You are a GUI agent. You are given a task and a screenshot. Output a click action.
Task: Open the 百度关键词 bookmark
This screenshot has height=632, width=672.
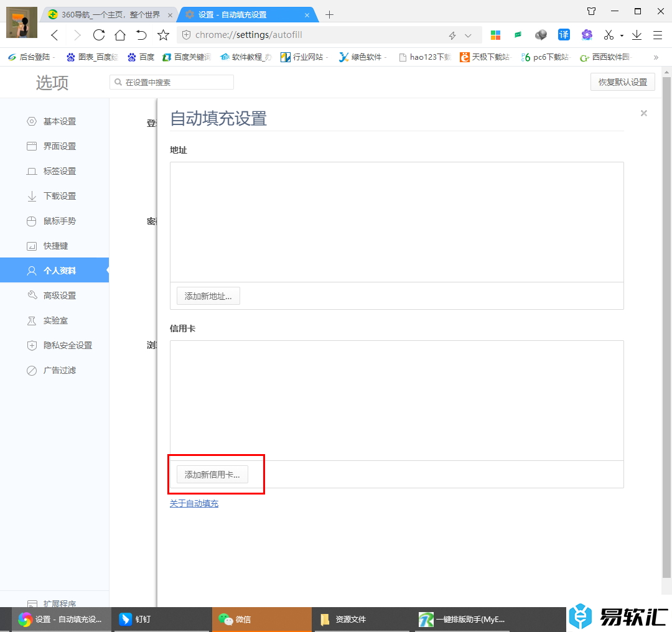(x=187, y=57)
